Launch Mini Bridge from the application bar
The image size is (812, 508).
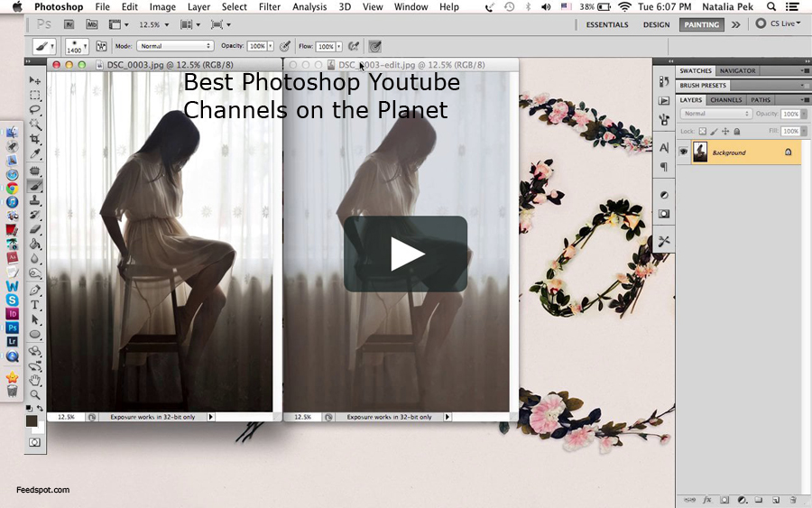[x=92, y=24]
